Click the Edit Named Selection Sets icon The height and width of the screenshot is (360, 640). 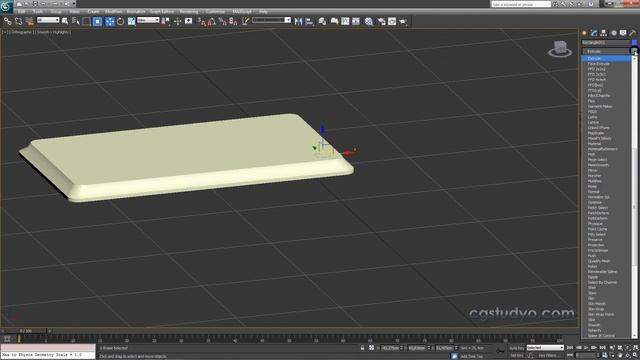[x=245, y=21]
